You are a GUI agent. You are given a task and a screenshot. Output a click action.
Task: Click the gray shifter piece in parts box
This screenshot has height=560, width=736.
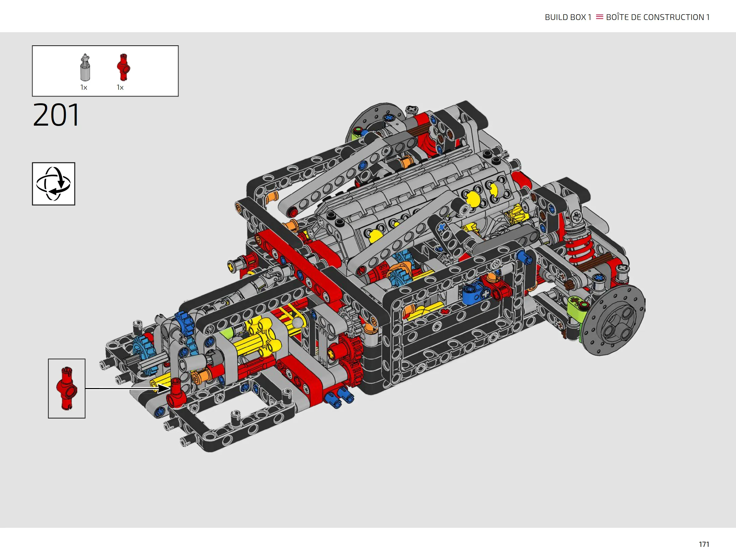tap(85, 67)
